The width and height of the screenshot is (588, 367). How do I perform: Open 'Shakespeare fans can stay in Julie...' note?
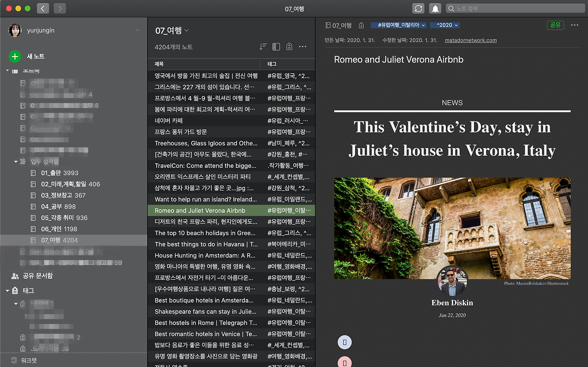[232, 311]
